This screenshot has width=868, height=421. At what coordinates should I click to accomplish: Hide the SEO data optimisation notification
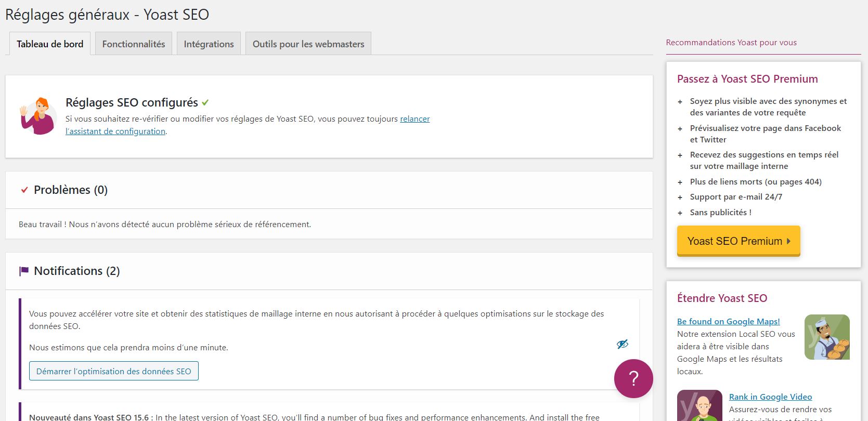point(623,344)
